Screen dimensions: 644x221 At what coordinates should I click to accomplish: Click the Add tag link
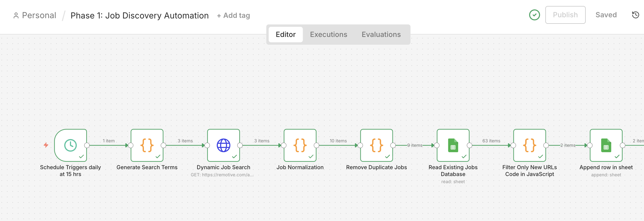[233, 15]
